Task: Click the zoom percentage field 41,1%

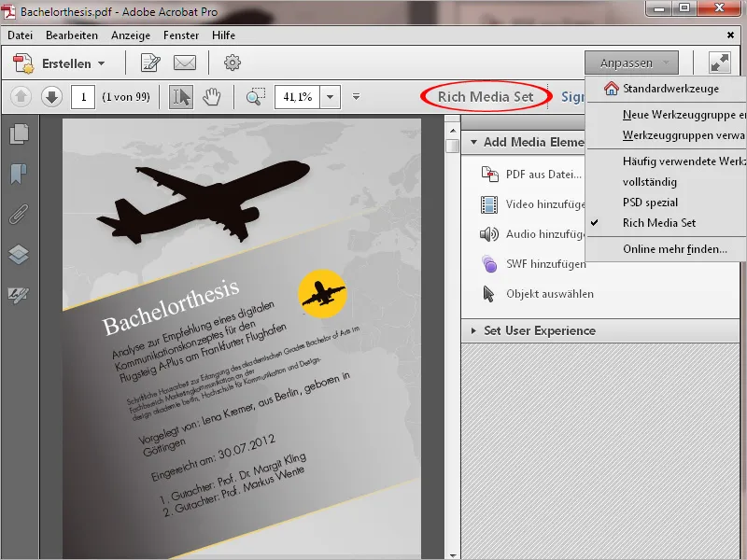Action: point(297,97)
